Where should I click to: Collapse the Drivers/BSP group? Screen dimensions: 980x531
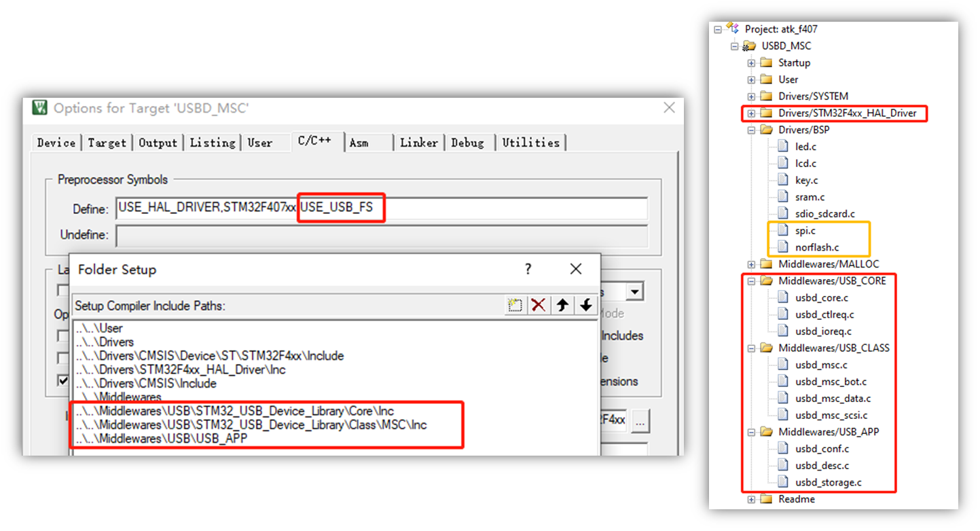(751, 130)
